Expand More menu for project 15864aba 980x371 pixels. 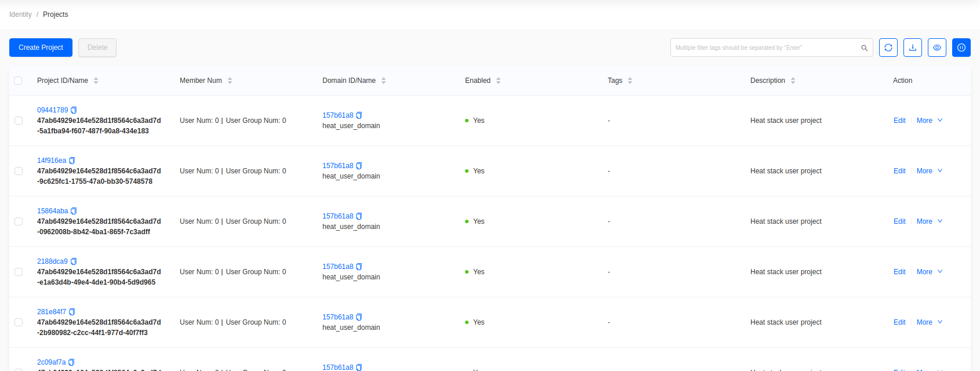point(930,221)
